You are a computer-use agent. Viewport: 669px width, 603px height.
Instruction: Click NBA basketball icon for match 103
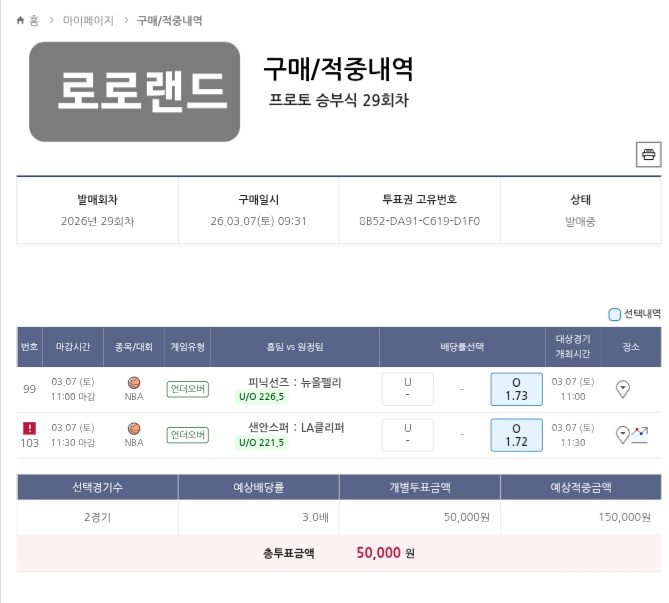tap(134, 428)
